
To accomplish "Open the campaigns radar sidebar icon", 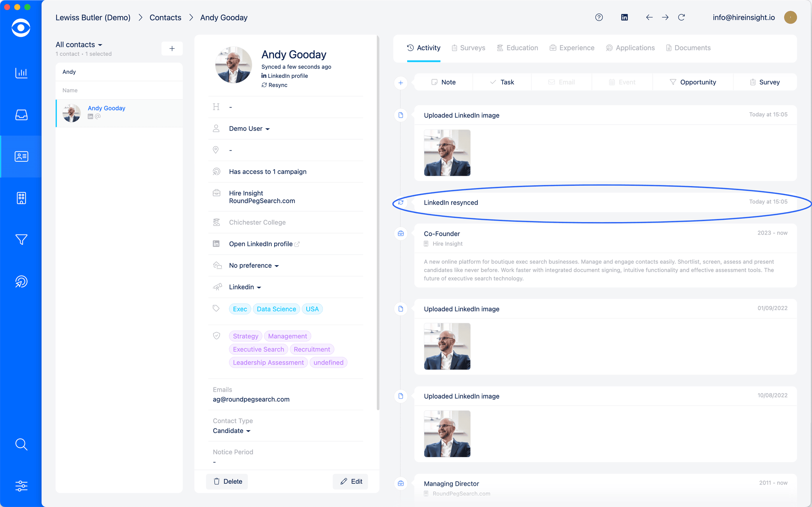I will [x=21, y=281].
